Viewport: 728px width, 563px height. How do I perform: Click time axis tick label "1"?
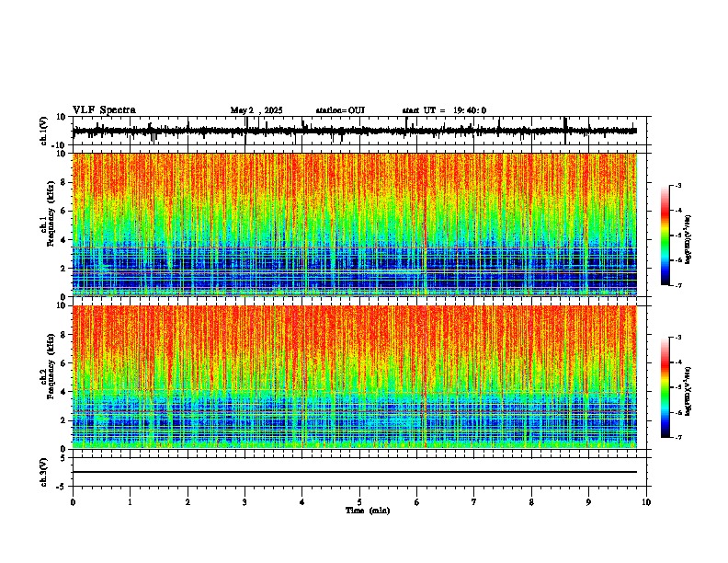click(x=130, y=502)
